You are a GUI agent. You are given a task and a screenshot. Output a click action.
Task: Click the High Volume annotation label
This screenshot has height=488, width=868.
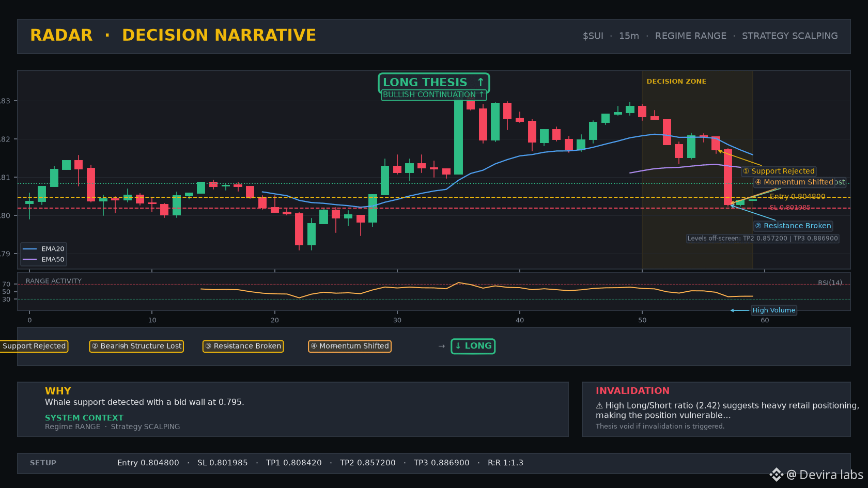click(773, 310)
